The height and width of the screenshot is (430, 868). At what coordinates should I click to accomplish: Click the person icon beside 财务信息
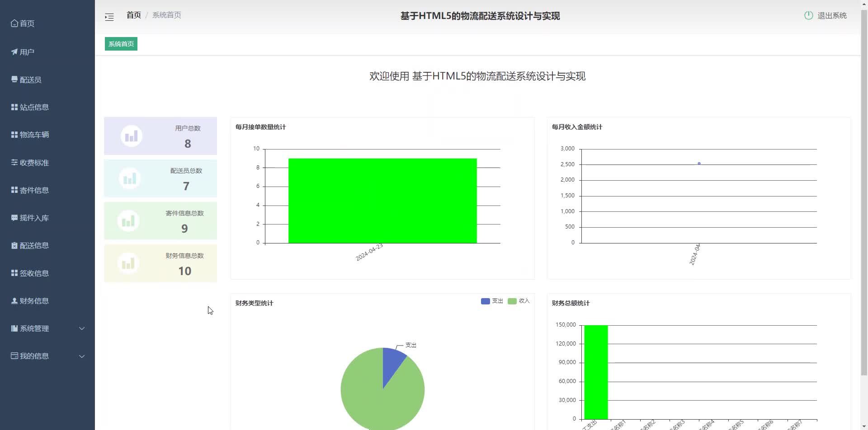click(14, 301)
